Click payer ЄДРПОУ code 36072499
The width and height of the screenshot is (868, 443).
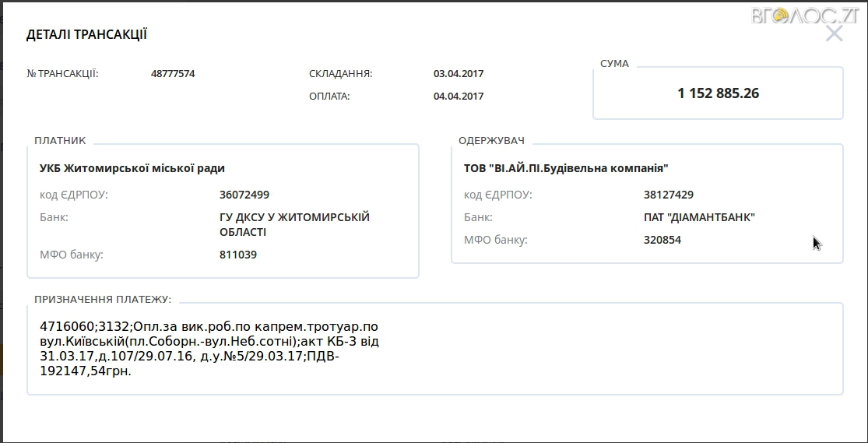click(x=244, y=195)
